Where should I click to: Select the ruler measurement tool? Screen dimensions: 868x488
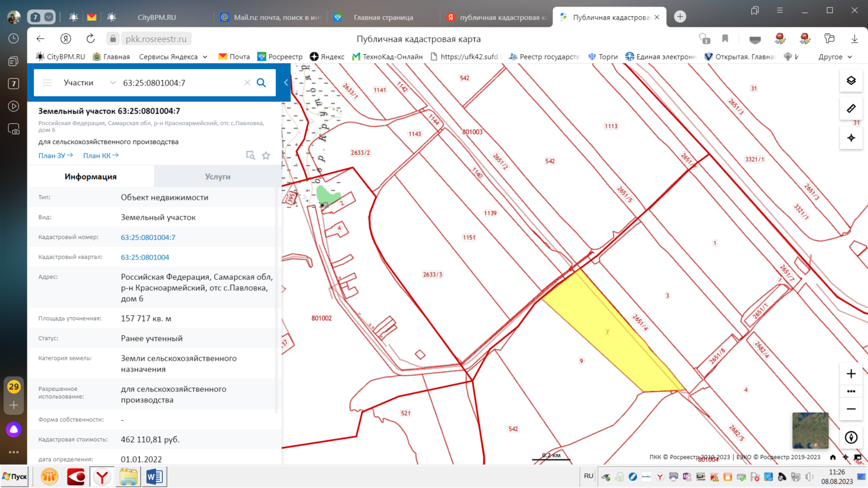(x=851, y=109)
